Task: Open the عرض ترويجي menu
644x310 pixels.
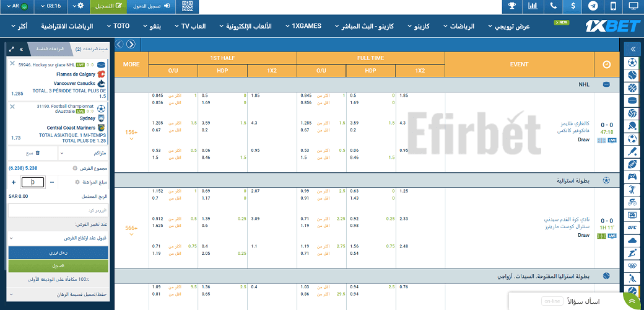Action: [509, 26]
